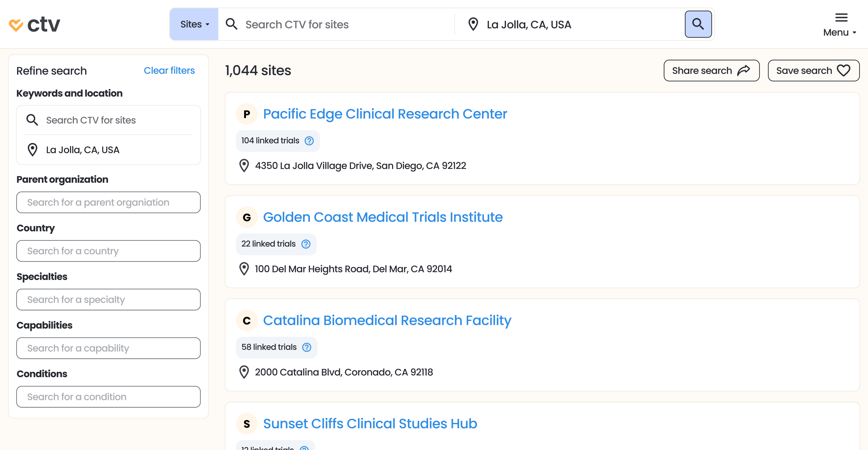Click Clear filters link
Screen dimensions: 868x450
point(169,71)
